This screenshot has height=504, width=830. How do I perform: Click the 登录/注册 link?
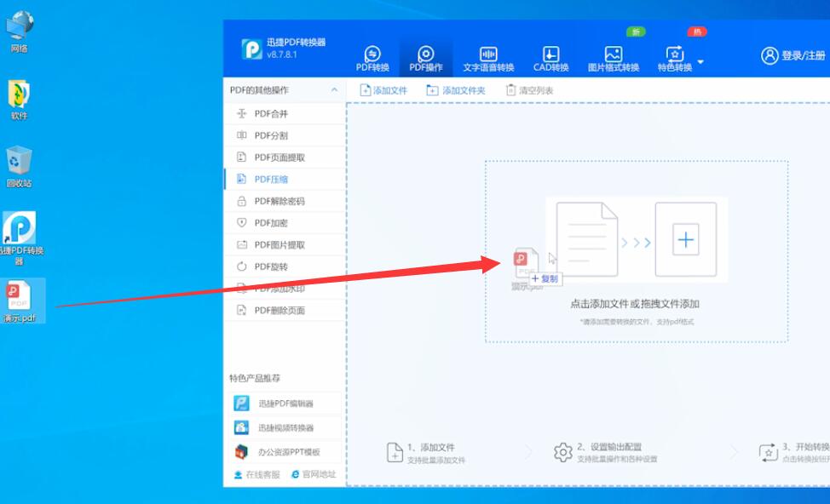tap(804, 55)
